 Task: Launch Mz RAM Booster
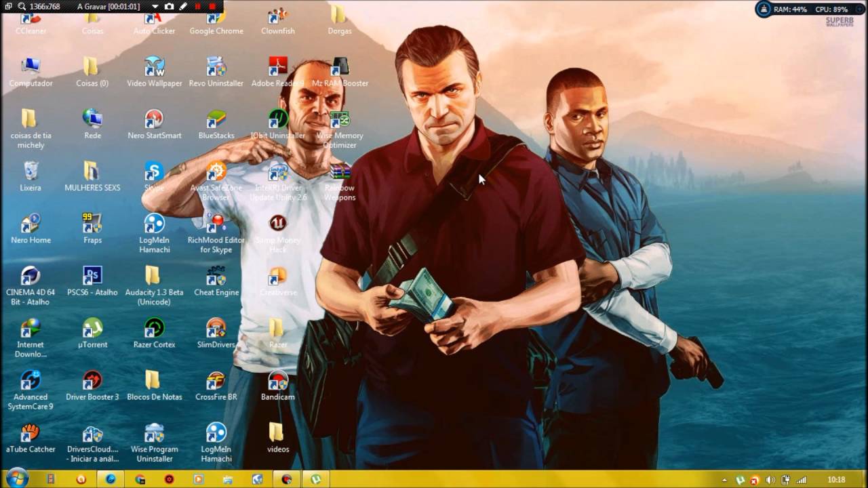[340, 73]
